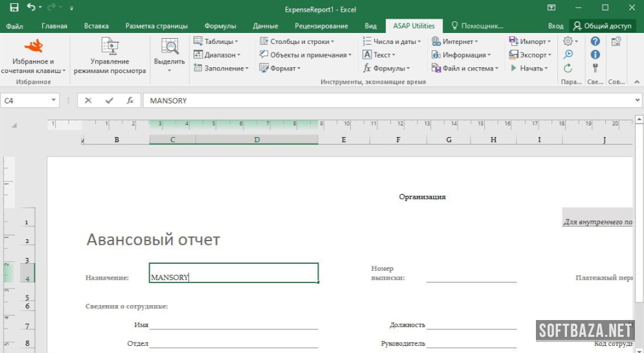
Task: Click the orange rabbit Favorites icon
Action: coord(33,46)
